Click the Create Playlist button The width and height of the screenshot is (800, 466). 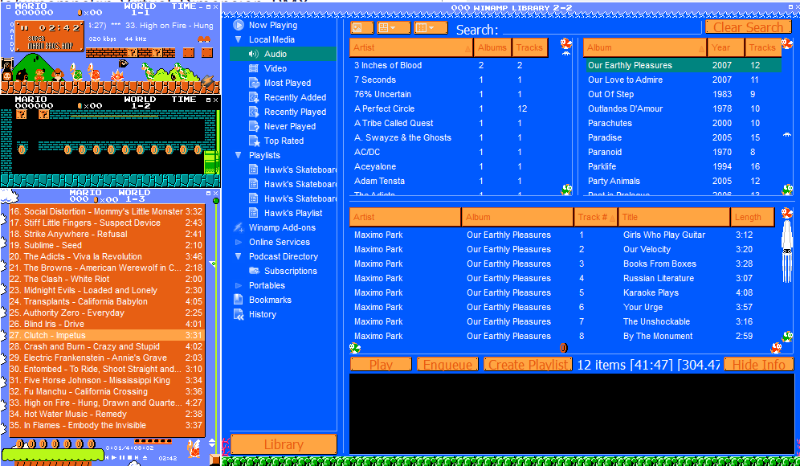point(528,364)
